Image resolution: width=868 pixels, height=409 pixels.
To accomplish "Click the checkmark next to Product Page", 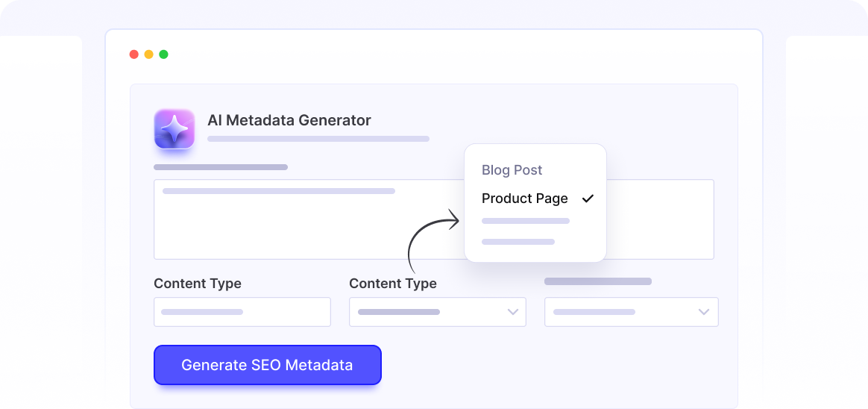I will click(588, 199).
